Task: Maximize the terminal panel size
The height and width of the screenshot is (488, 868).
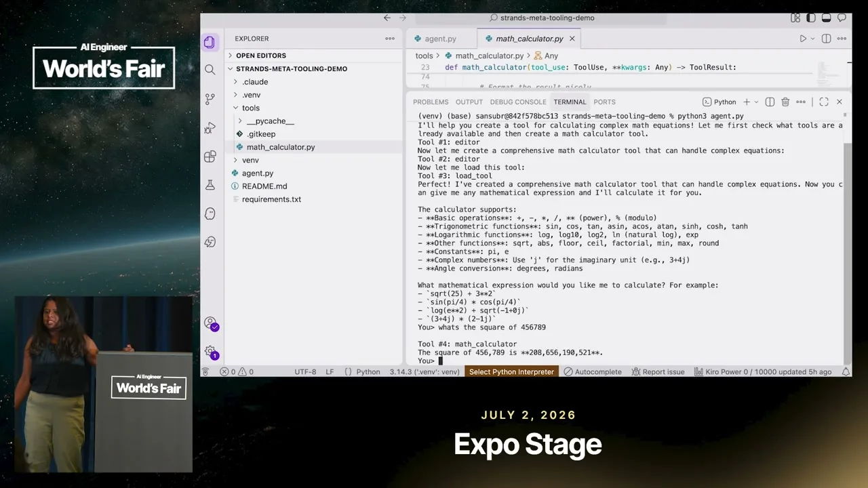Action: (x=824, y=102)
